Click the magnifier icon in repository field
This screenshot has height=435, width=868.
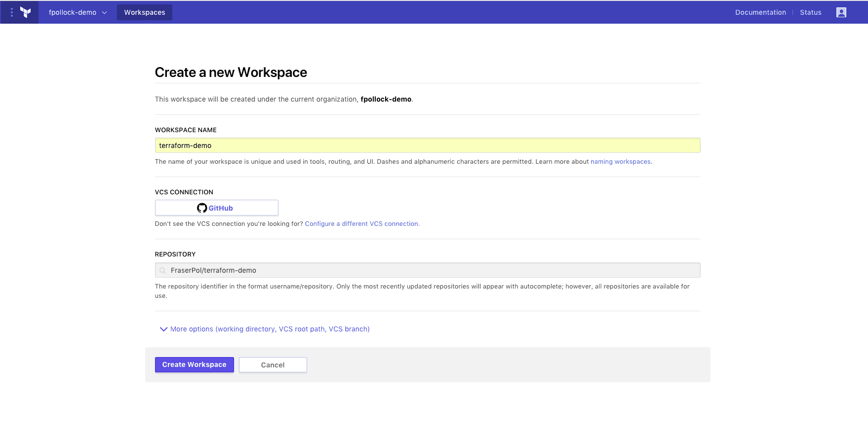[162, 270]
